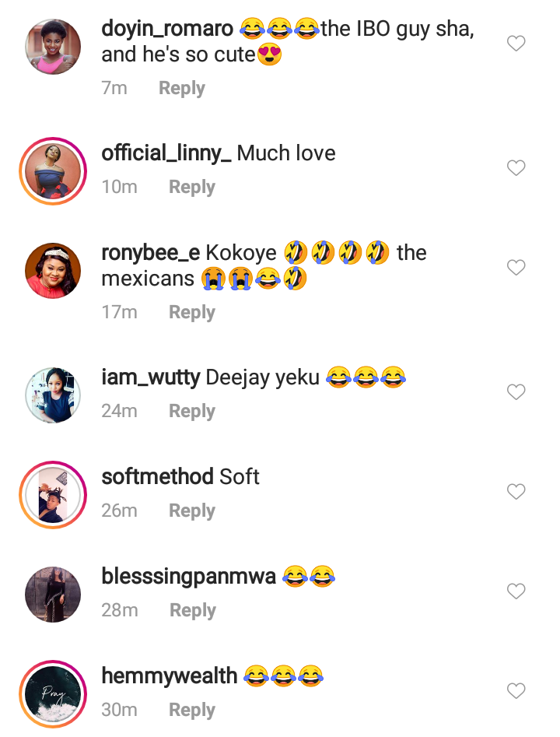
Task: Reply to official_linny_'s Much love comment
Action: pos(191,188)
